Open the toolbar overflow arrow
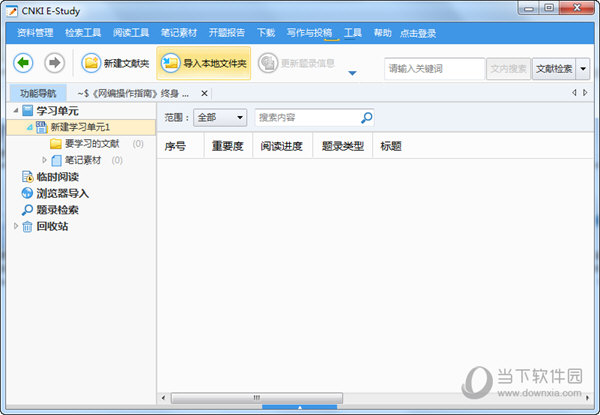Screen dimensions: 600x415 tap(352, 73)
